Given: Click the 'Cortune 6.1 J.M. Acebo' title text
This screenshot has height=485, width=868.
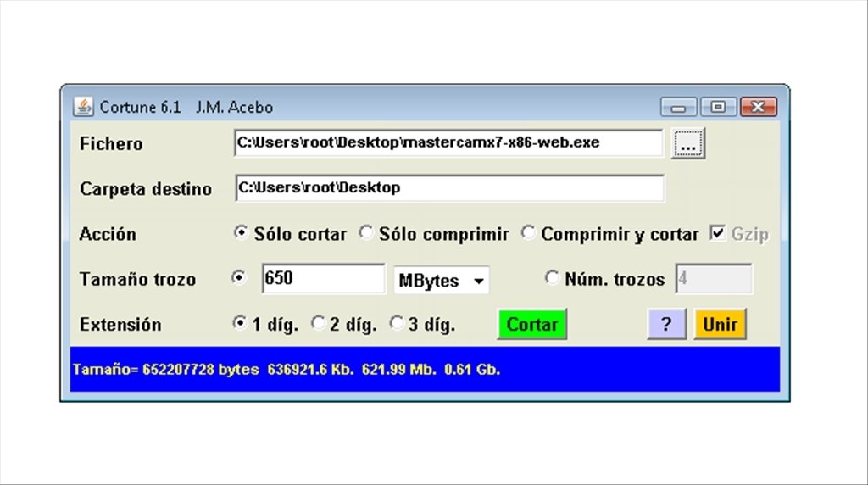Looking at the screenshot, I should (186, 107).
